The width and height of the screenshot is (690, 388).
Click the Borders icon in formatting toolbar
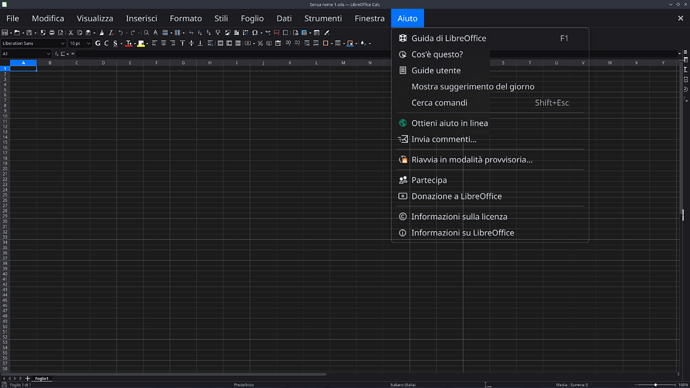pyautogui.click(x=325, y=43)
